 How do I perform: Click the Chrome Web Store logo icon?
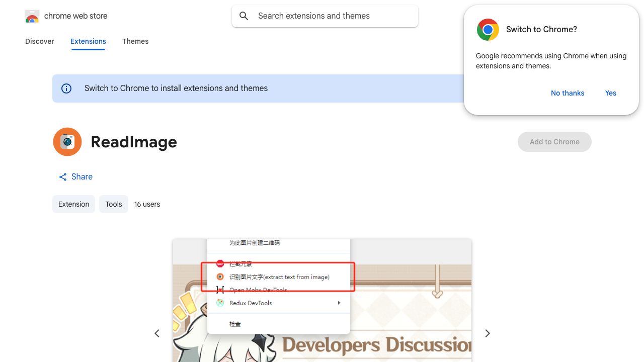32,16
